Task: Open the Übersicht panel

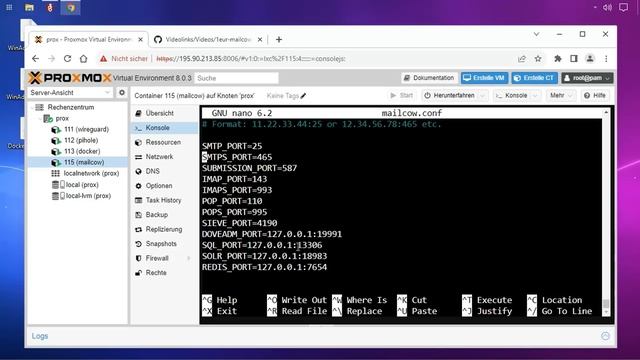Action: click(x=159, y=113)
